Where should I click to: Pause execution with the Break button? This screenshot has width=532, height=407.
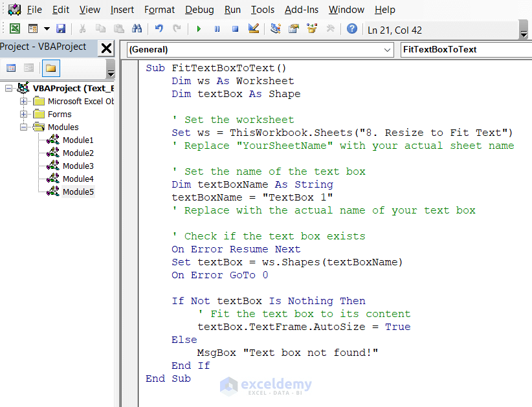click(217, 28)
